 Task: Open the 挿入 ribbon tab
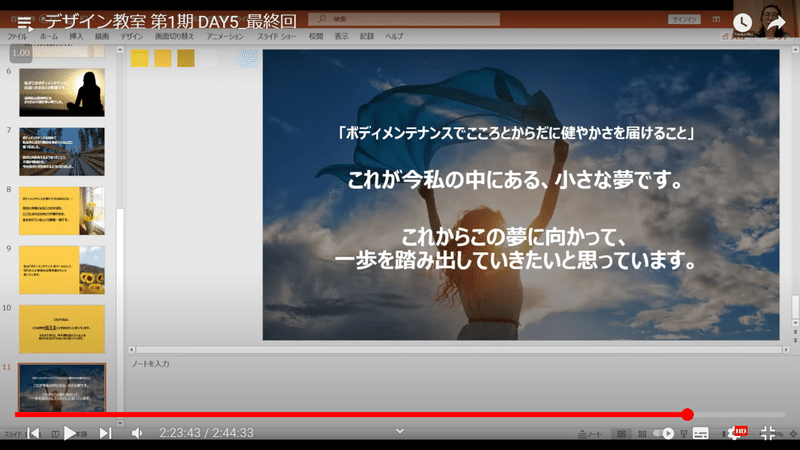coord(76,37)
